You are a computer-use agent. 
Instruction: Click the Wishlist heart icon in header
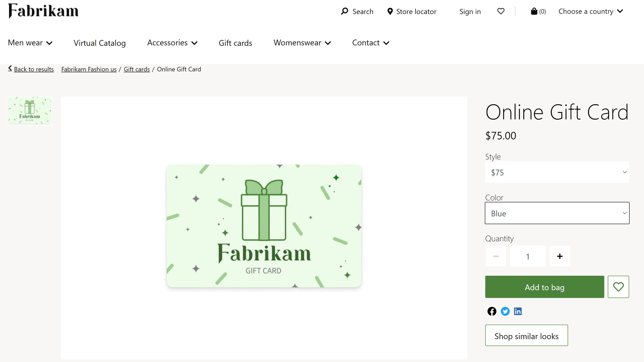tap(500, 11)
